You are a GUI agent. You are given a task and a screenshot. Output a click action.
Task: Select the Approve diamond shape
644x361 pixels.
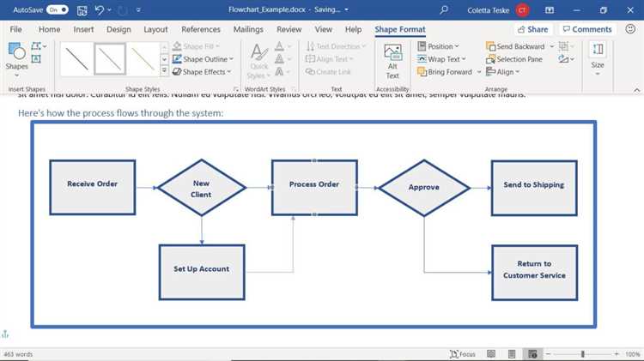[x=424, y=188]
